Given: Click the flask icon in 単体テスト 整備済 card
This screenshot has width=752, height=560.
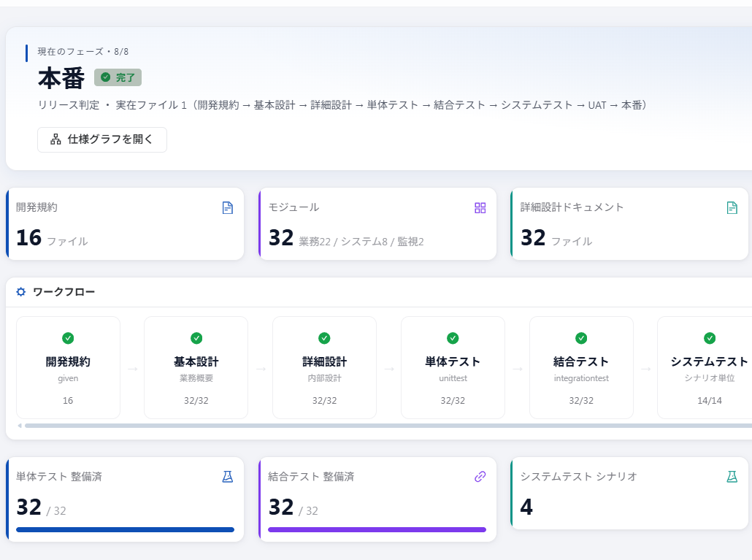Looking at the screenshot, I should pos(228,477).
